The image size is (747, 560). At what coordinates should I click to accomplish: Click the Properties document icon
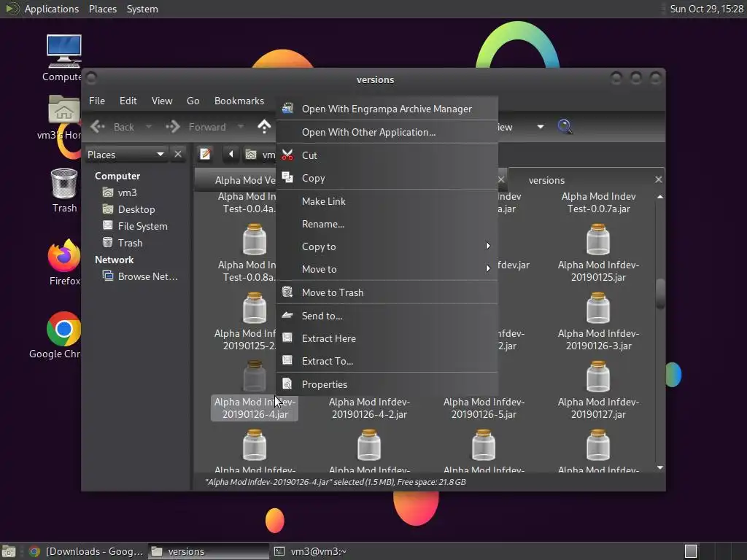tap(287, 384)
